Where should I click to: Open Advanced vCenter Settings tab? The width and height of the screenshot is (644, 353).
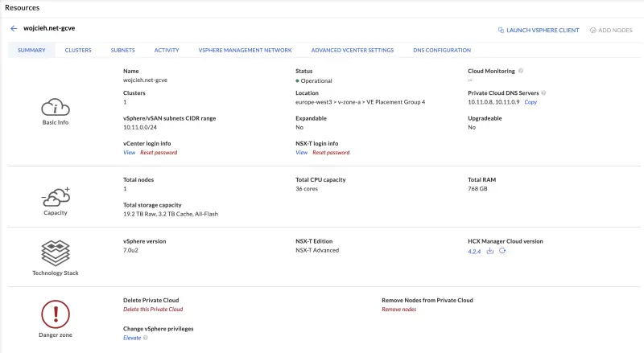353,50
